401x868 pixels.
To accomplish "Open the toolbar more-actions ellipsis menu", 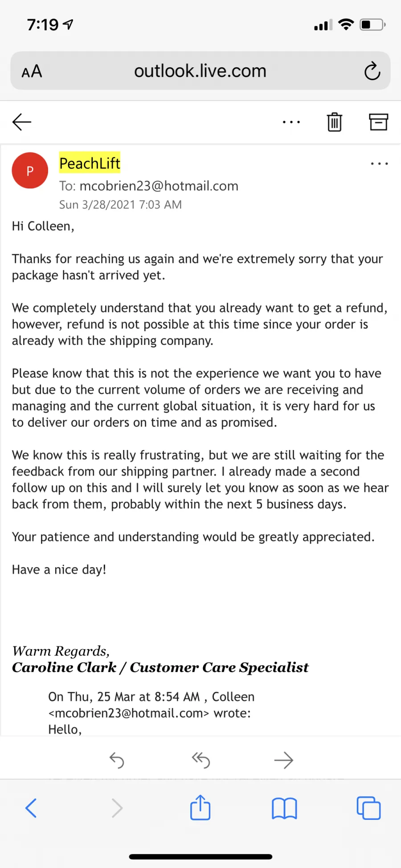I will (x=291, y=122).
